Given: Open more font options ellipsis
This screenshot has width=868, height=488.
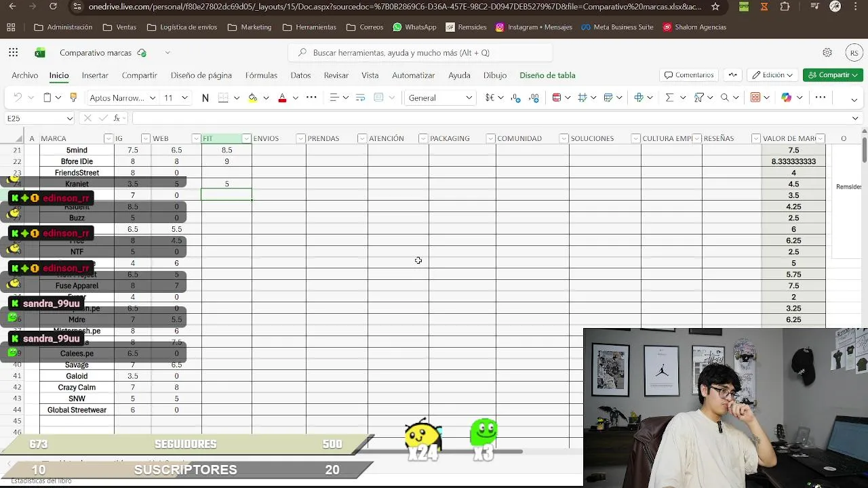Looking at the screenshot, I should point(311,98).
